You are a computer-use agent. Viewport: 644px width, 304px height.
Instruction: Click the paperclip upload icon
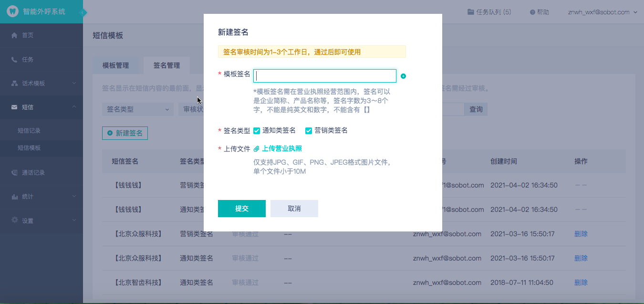(x=257, y=149)
